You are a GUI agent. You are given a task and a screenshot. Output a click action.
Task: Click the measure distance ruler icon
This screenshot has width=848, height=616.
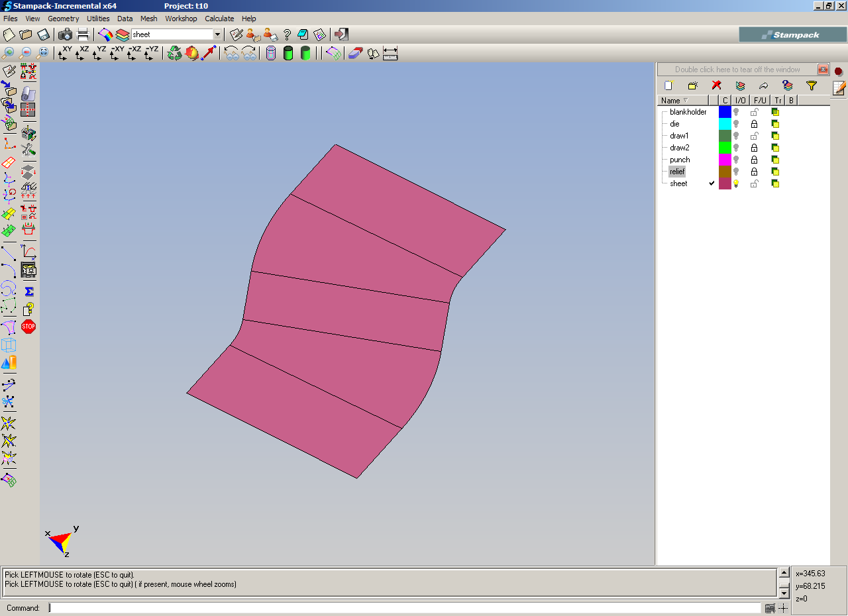390,53
